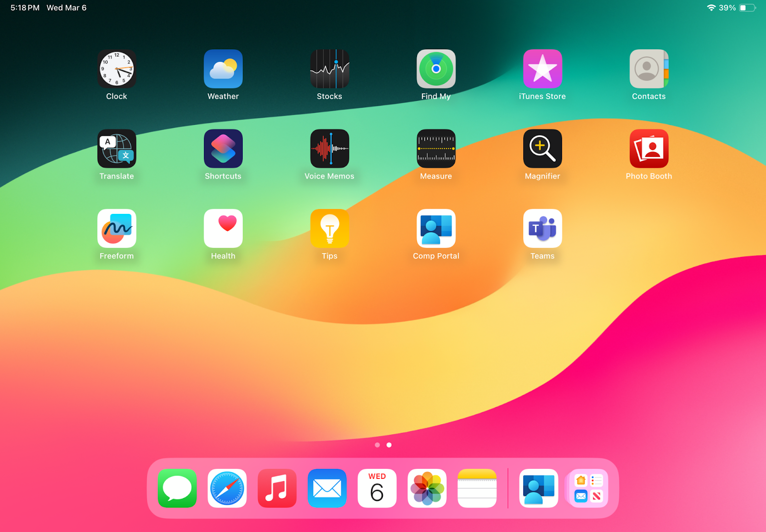
Task: Open the Contacts app
Action: (649, 69)
